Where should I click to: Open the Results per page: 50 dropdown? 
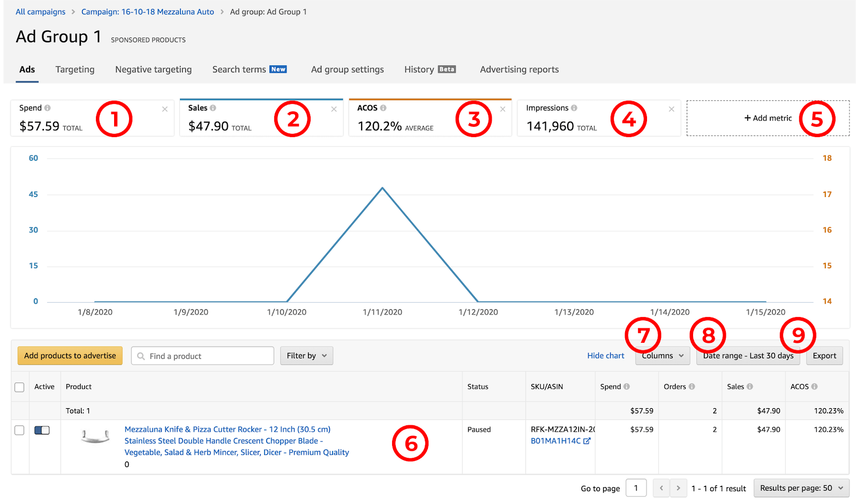[801, 488]
